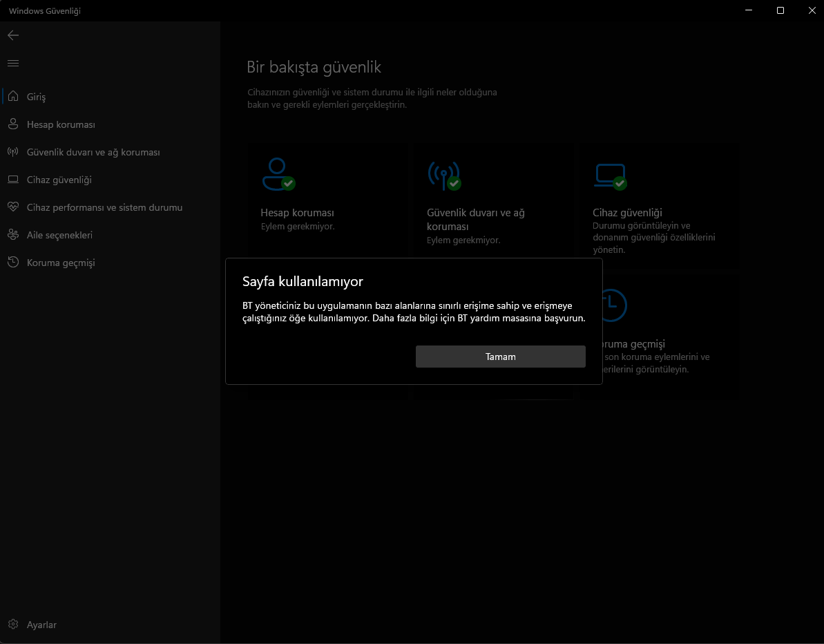This screenshot has width=824, height=644.
Task: Maximize the Windows Güvenliği window
Action: [780, 10]
